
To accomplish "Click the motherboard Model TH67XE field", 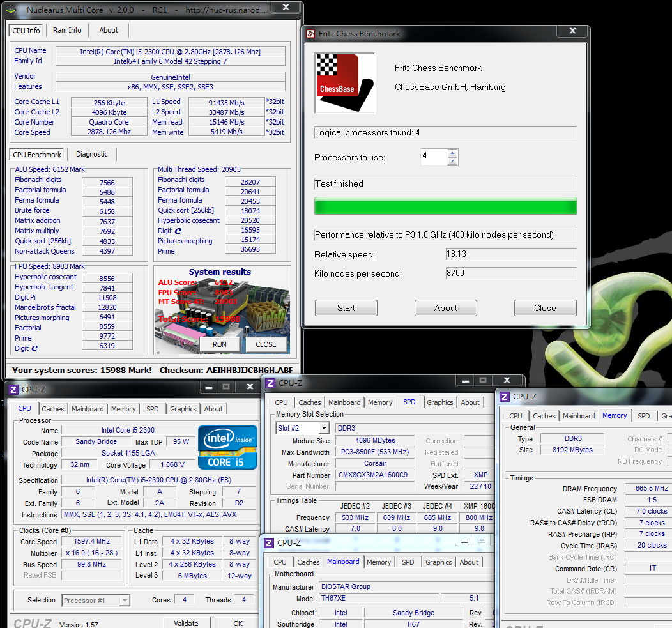I will [x=379, y=598].
